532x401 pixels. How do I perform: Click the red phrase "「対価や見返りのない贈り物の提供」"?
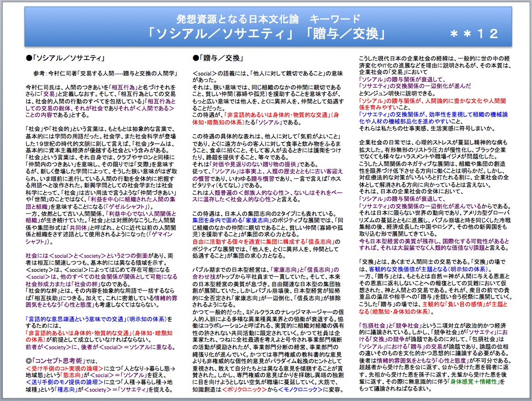point(254,164)
